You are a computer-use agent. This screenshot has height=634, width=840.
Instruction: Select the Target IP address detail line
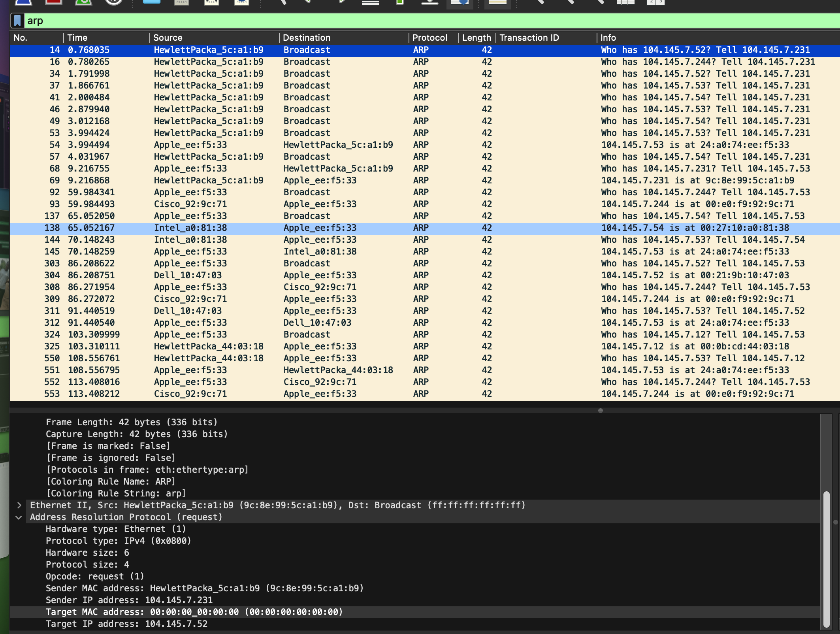(x=126, y=624)
